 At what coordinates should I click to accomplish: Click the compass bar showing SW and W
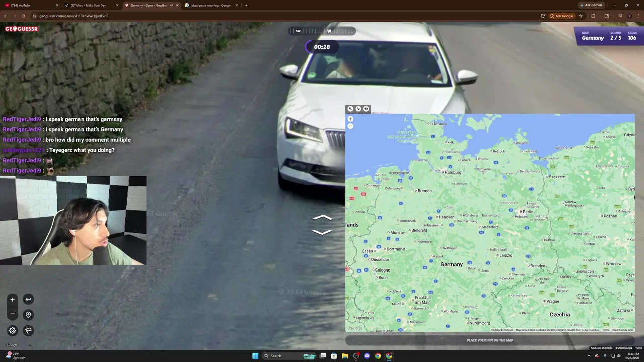click(322, 31)
